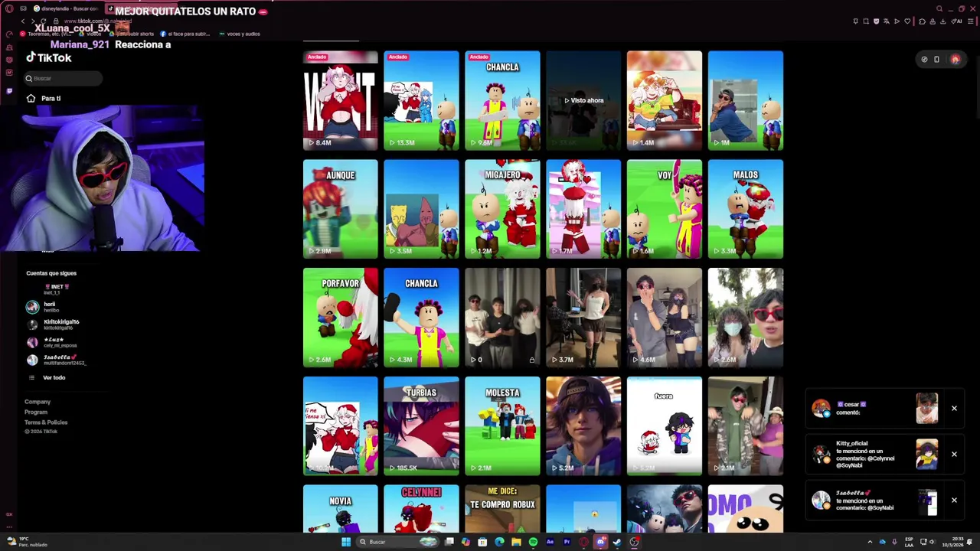Open the kiritokirigai16 followed account
The image size is (980, 551).
(x=52, y=324)
